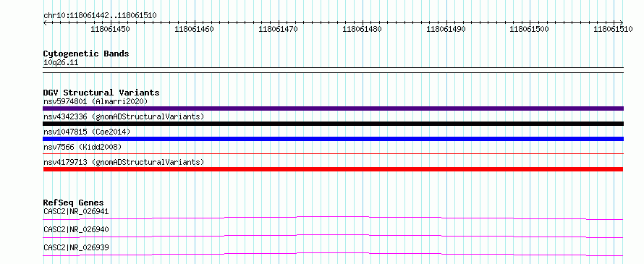Click the Cytogenetic Bands track title
Image resolution: width=644 pixels, height=264 pixels.
tap(86, 54)
